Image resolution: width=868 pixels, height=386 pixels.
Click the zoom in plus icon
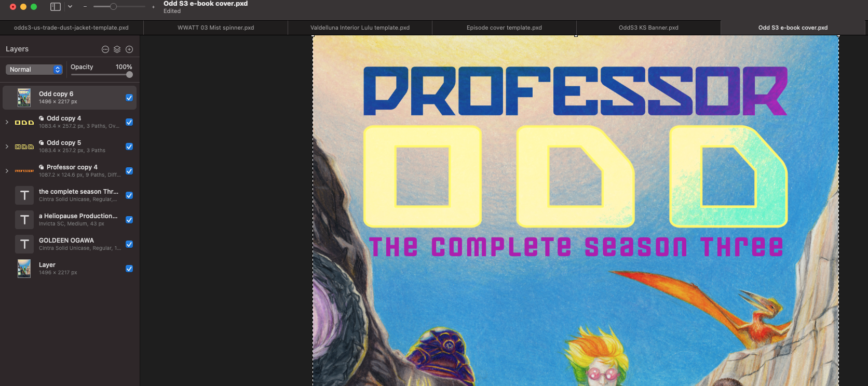coord(153,7)
